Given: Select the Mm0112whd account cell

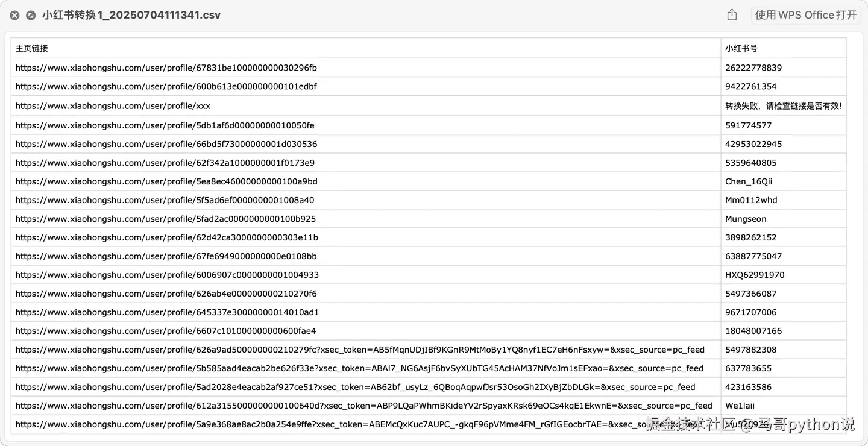Looking at the screenshot, I should [x=744, y=199].
